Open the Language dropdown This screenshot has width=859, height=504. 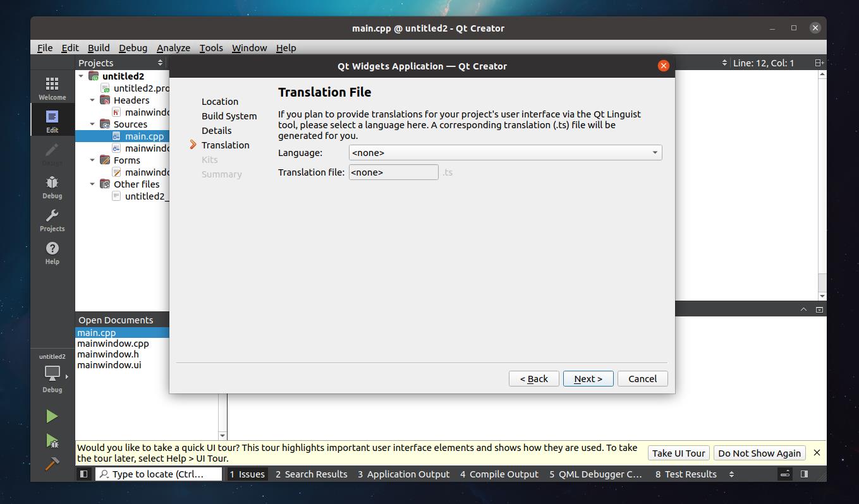505,153
